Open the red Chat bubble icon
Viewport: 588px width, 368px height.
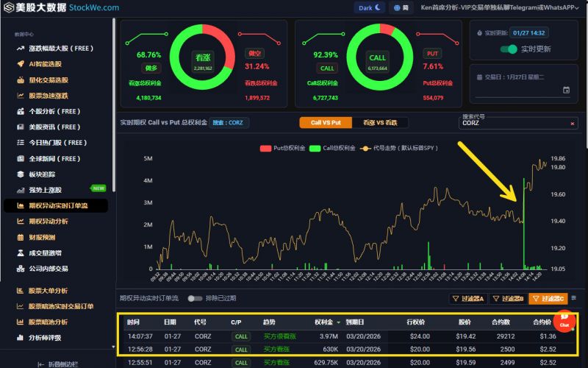[564, 320]
